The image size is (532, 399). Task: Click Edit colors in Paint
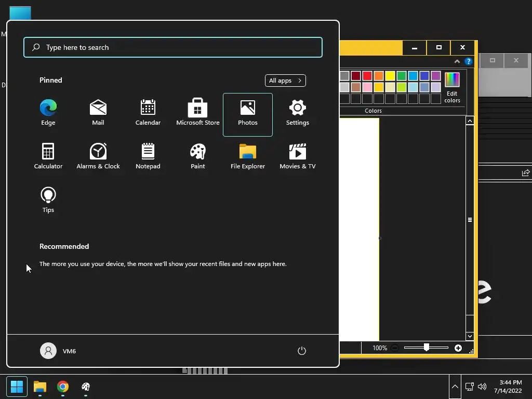click(x=453, y=87)
